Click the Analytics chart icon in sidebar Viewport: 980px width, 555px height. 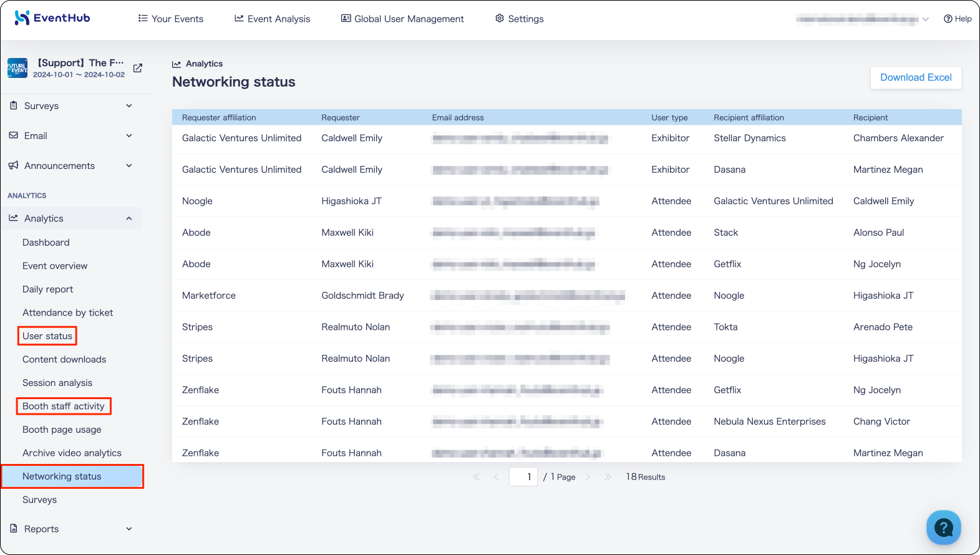14,218
